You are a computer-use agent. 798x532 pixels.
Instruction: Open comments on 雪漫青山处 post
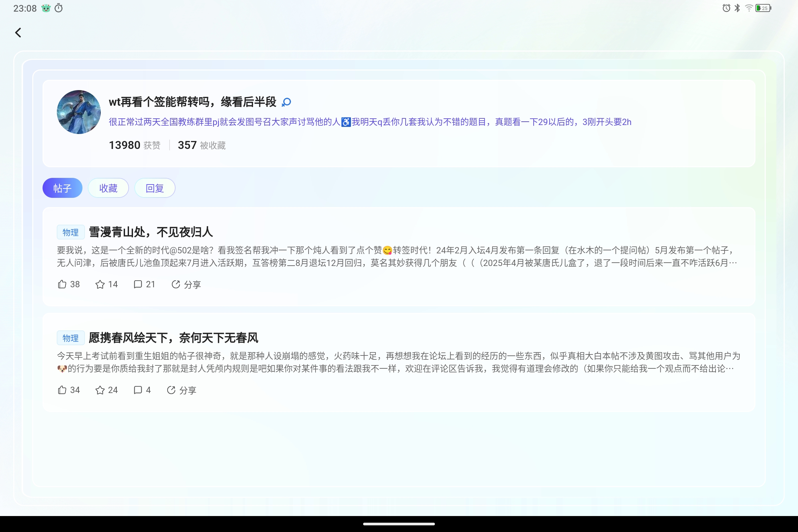138,284
